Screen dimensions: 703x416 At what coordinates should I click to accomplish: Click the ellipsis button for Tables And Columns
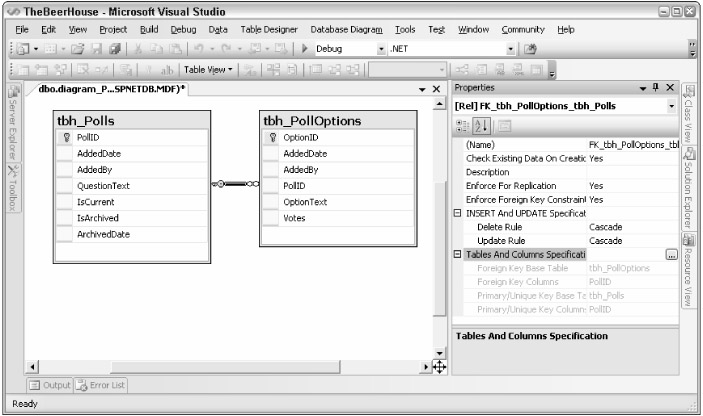pos(671,255)
